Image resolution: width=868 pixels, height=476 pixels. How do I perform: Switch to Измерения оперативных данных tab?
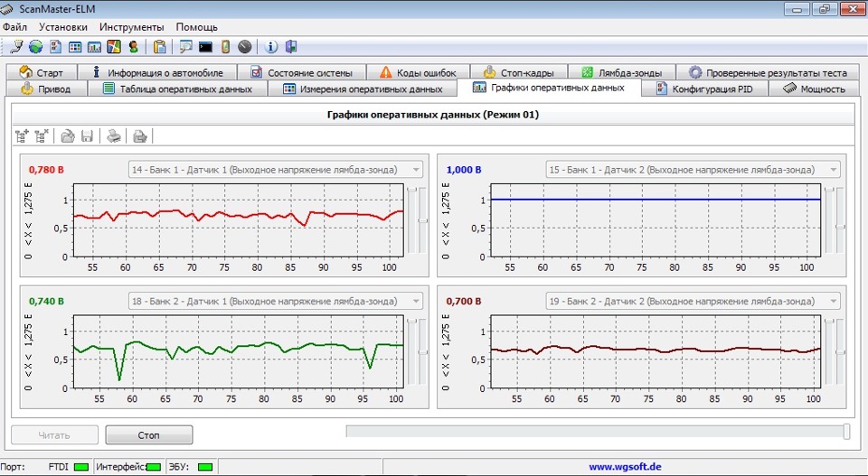tap(362, 89)
